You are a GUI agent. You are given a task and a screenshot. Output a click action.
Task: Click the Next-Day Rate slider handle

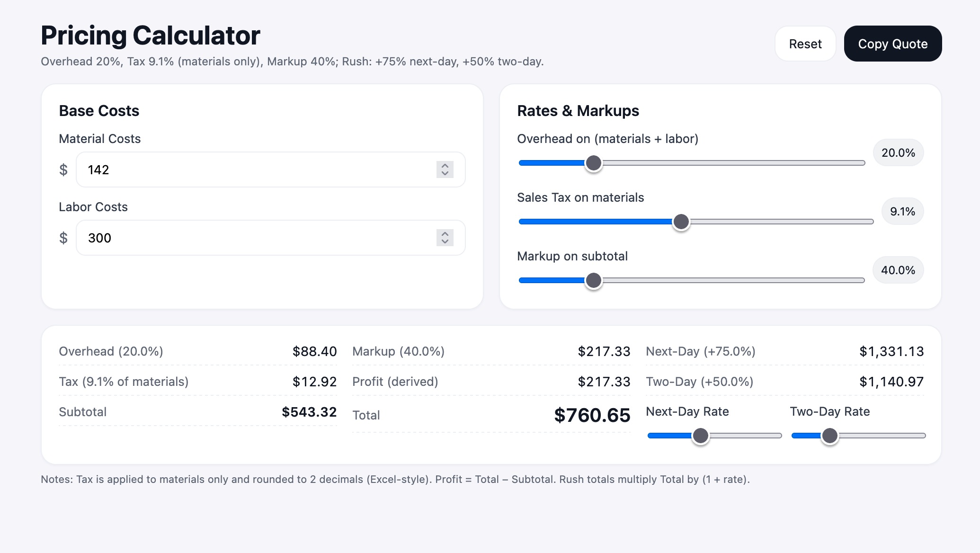point(700,436)
